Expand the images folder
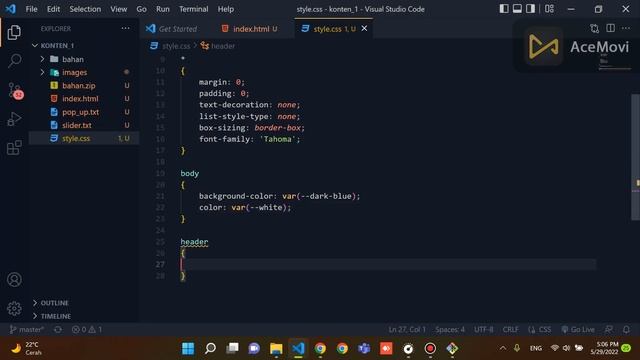This screenshot has height=360, width=640. [42, 72]
